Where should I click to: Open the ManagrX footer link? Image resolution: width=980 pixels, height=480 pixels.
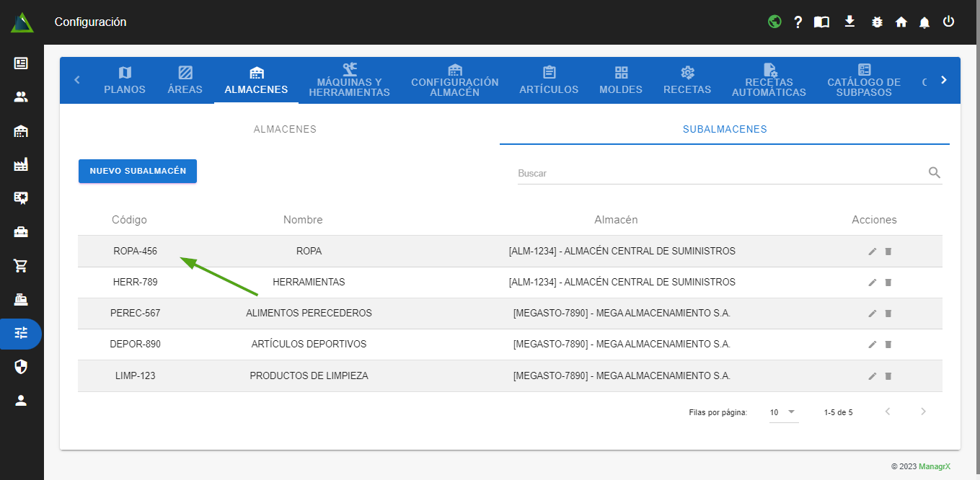pos(934,466)
